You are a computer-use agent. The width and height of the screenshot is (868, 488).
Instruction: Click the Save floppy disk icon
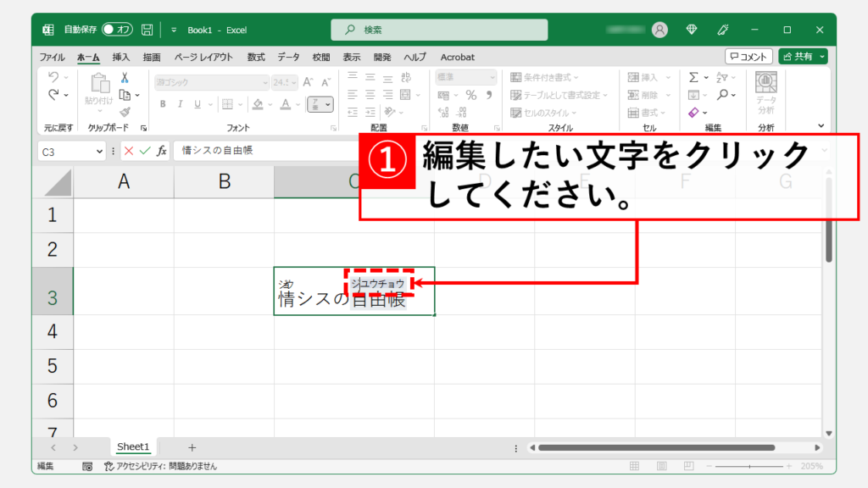(x=147, y=30)
